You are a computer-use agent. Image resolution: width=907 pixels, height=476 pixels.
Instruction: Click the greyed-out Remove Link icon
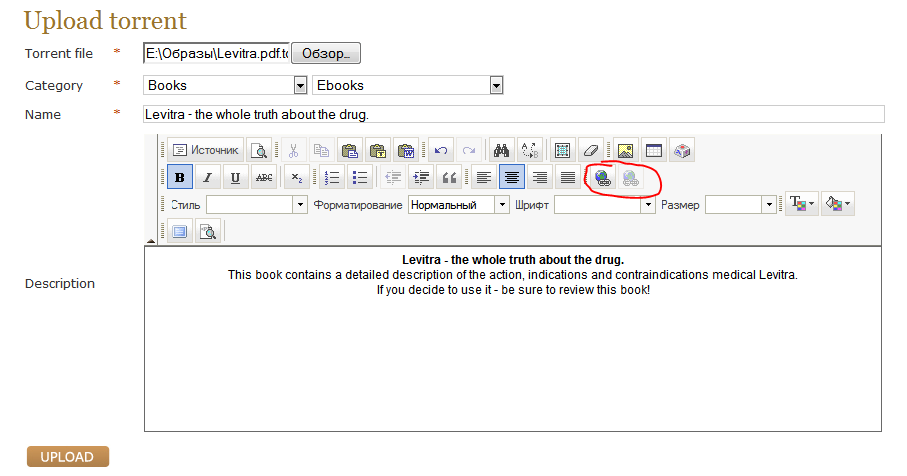click(631, 178)
